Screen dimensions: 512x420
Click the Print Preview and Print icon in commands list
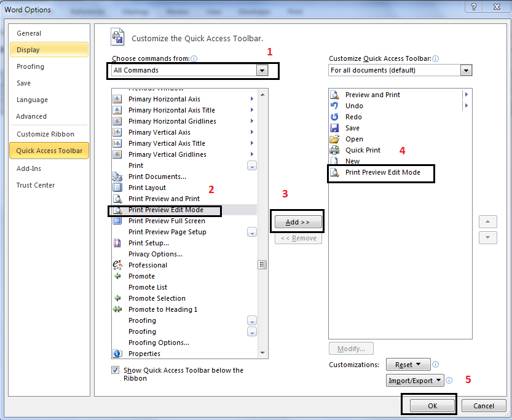pyautogui.click(x=117, y=199)
